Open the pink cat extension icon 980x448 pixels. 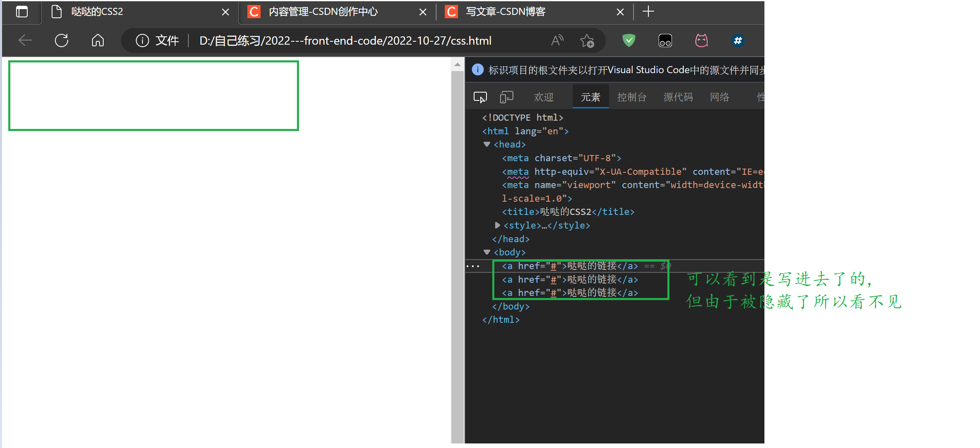[702, 41]
